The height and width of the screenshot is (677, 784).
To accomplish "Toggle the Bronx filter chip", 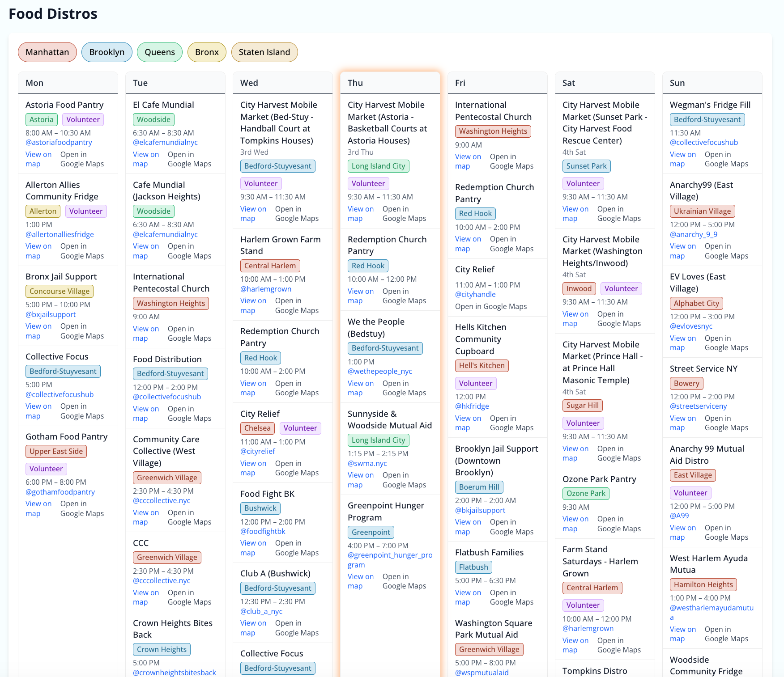I will point(207,52).
